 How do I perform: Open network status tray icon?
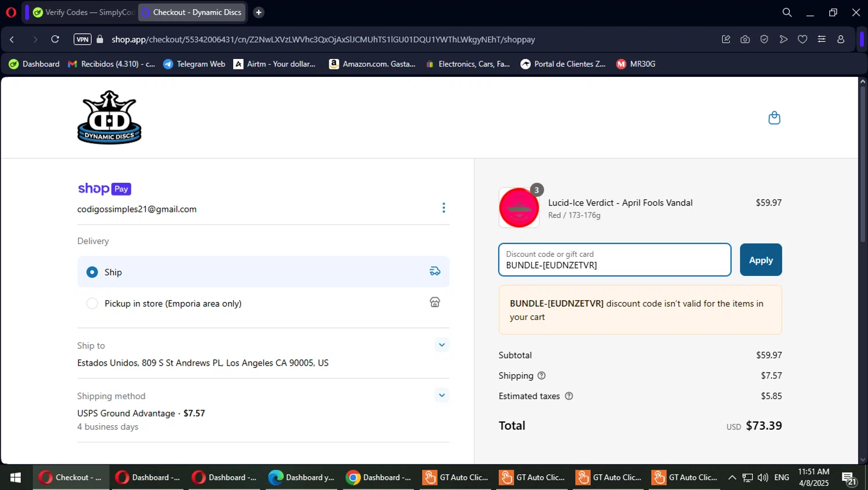748,477
